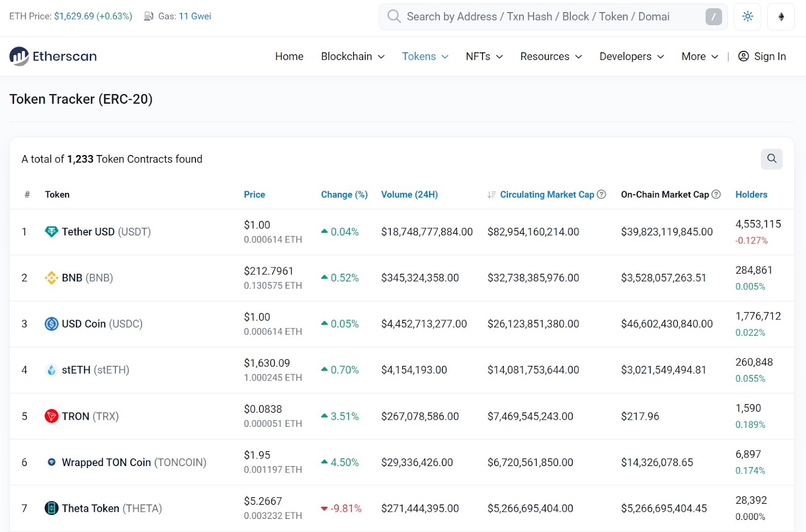This screenshot has width=806, height=532.
Task: Click the 11 Gwei gas link
Action: pyautogui.click(x=195, y=16)
